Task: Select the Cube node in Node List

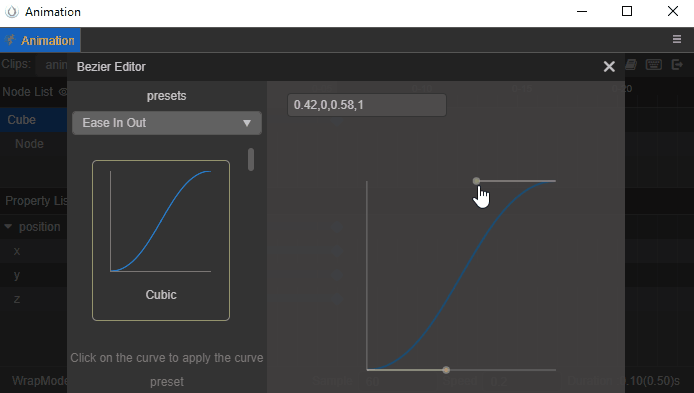Action: (34, 120)
